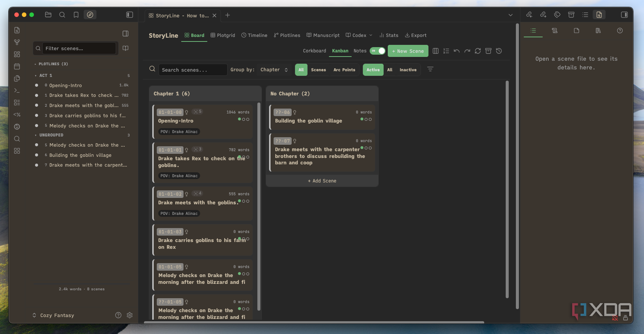Click the New Scene button
Screen dimensions: 644x334
[408, 51]
